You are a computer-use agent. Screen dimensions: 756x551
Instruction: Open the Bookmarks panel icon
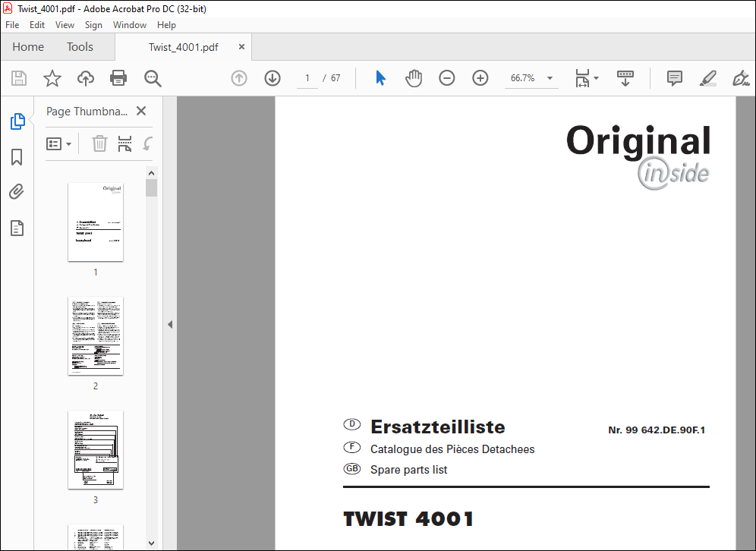[x=17, y=157]
